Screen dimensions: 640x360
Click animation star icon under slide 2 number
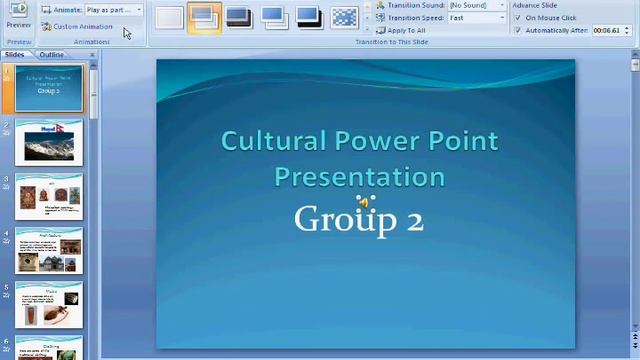click(7, 133)
